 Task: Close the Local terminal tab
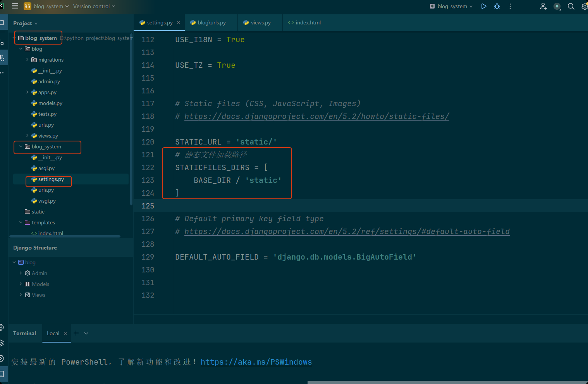pos(65,334)
